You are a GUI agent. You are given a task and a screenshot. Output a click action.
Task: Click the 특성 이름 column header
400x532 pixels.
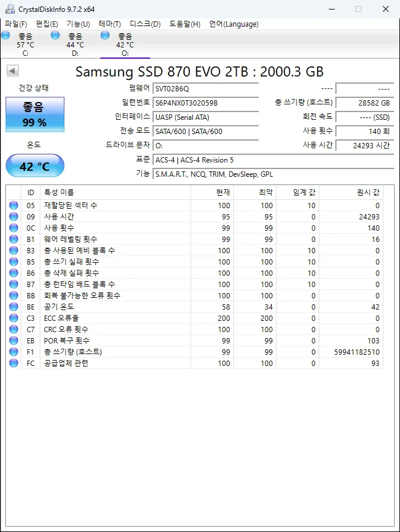tap(116, 192)
